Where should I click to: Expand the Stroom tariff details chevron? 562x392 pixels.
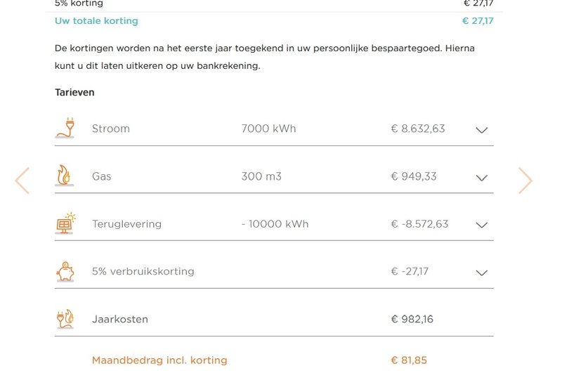coord(481,130)
